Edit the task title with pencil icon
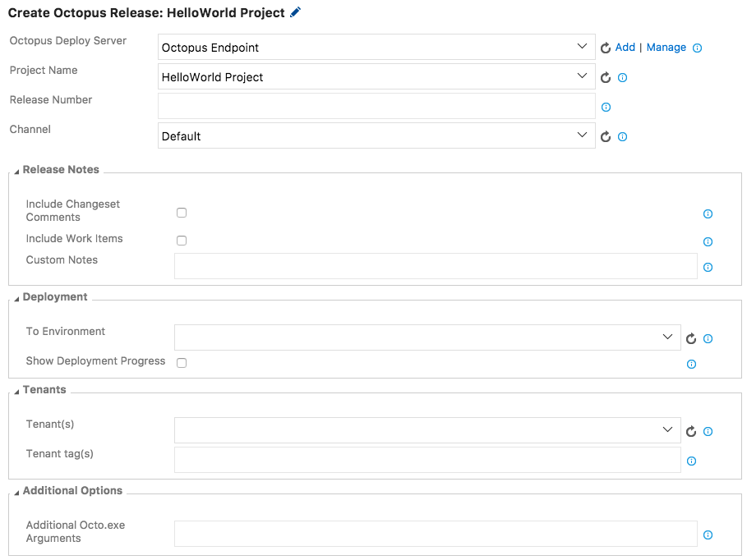The image size is (747, 560). pos(295,12)
